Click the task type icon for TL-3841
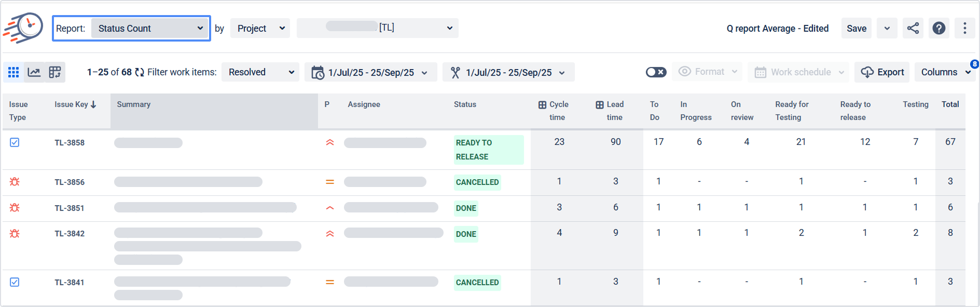 click(x=15, y=282)
